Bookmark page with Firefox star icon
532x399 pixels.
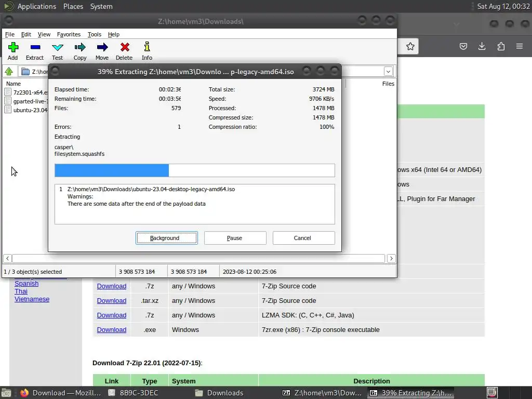[x=410, y=46]
